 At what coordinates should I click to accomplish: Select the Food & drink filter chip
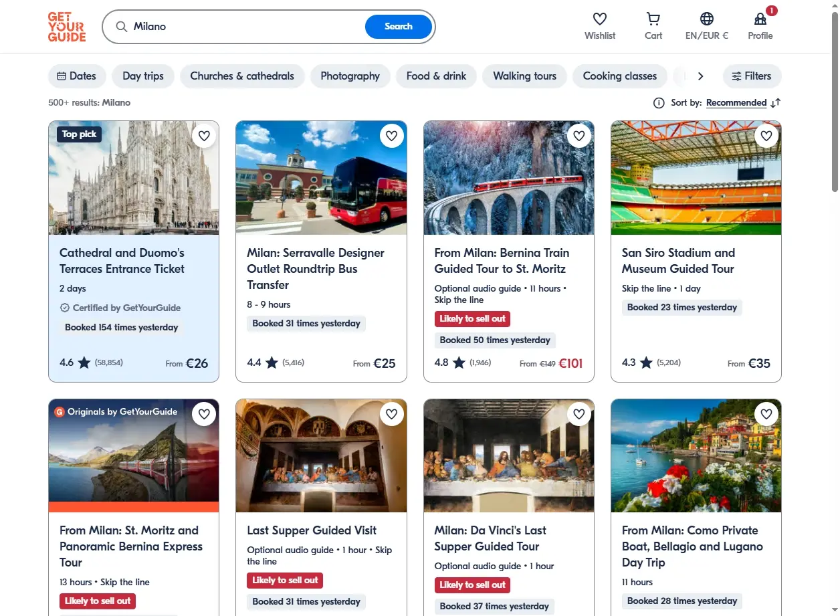(x=436, y=76)
